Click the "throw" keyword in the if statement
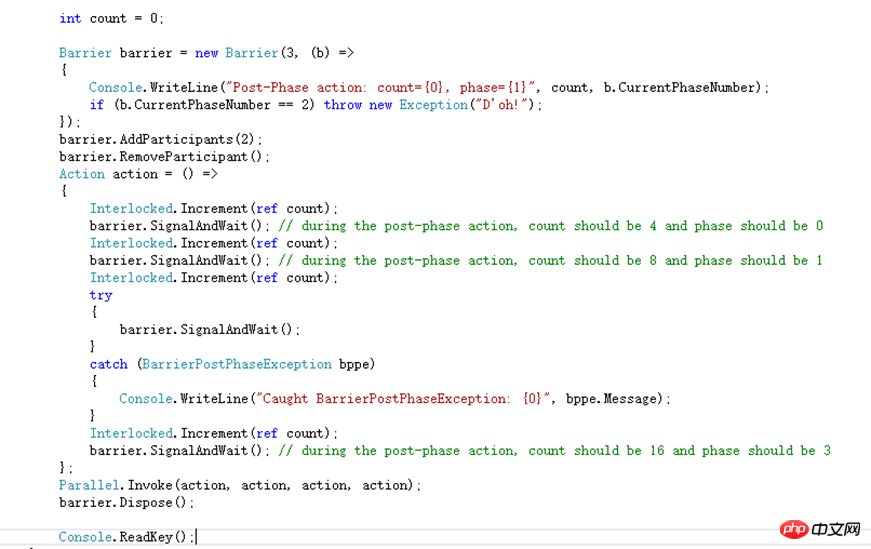This screenshot has height=549, width=871. pyautogui.click(x=343, y=105)
